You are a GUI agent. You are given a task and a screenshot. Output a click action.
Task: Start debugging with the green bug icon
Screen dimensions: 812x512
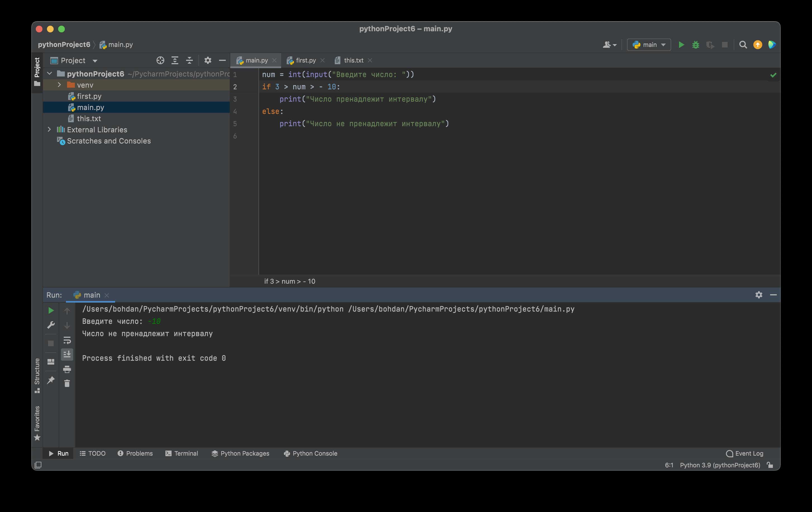click(x=696, y=45)
